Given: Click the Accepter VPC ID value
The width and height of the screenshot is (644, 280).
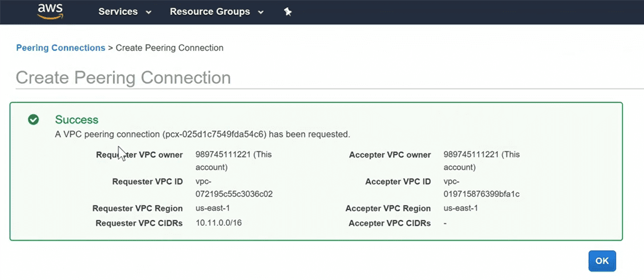Looking at the screenshot, I should [x=481, y=188].
